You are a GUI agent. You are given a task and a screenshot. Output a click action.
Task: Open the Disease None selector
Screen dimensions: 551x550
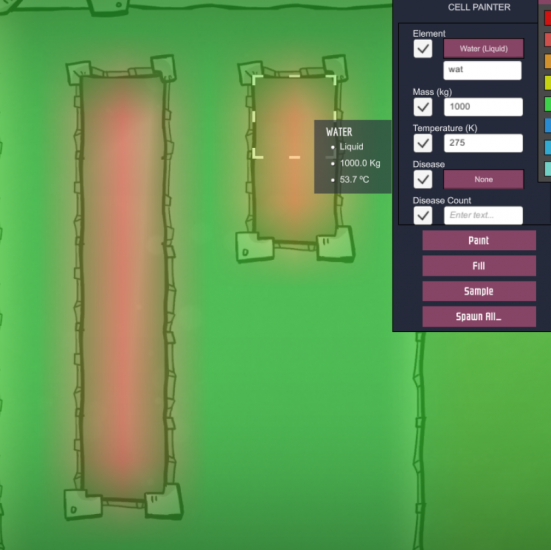pos(484,179)
